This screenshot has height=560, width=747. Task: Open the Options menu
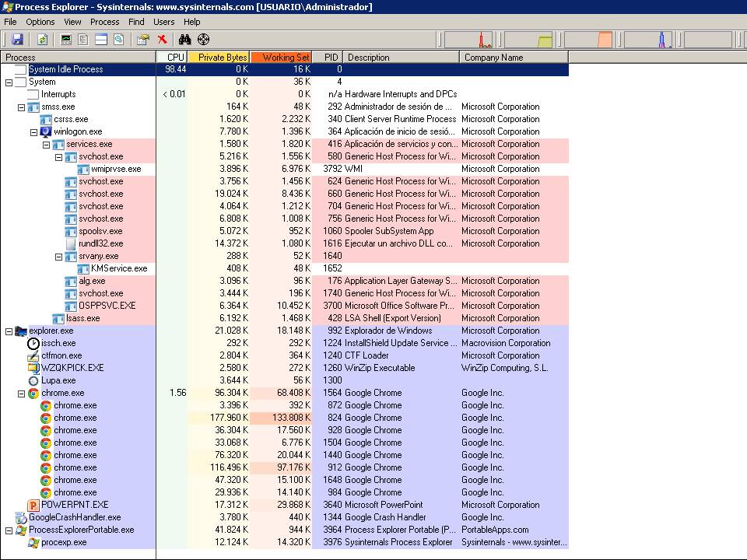click(x=40, y=22)
